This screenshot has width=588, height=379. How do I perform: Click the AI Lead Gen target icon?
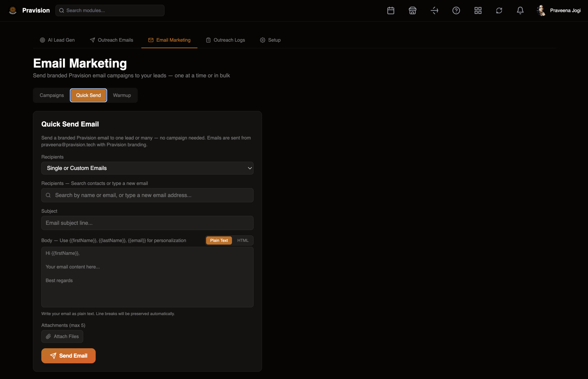pos(42,40)
